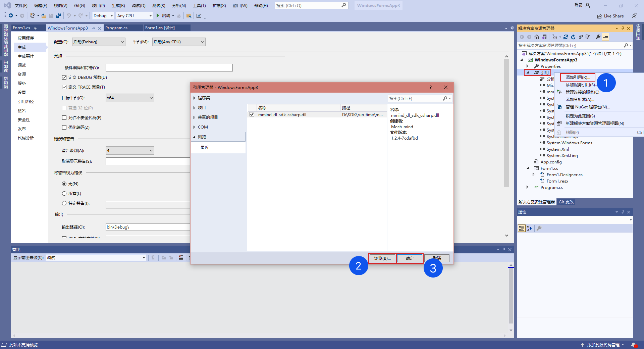
Task: Switch to the Git 更改 tab
Action: tap(566, 202)
